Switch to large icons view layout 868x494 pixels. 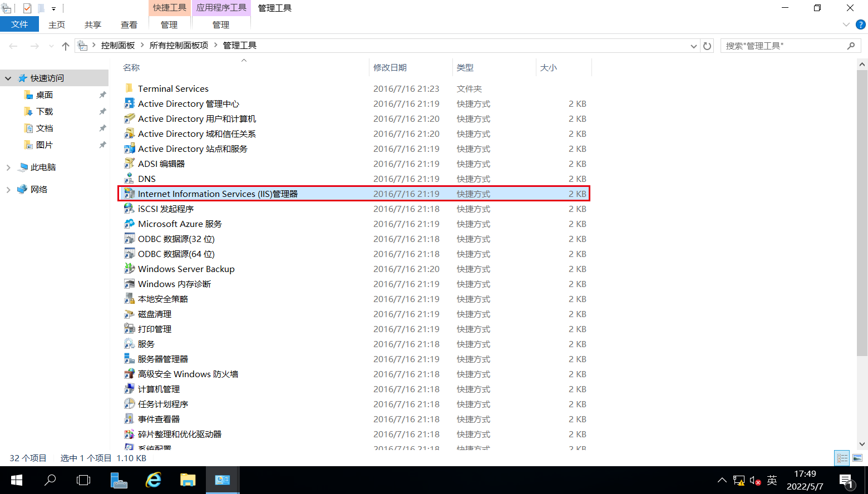click(x=857, y=458)
